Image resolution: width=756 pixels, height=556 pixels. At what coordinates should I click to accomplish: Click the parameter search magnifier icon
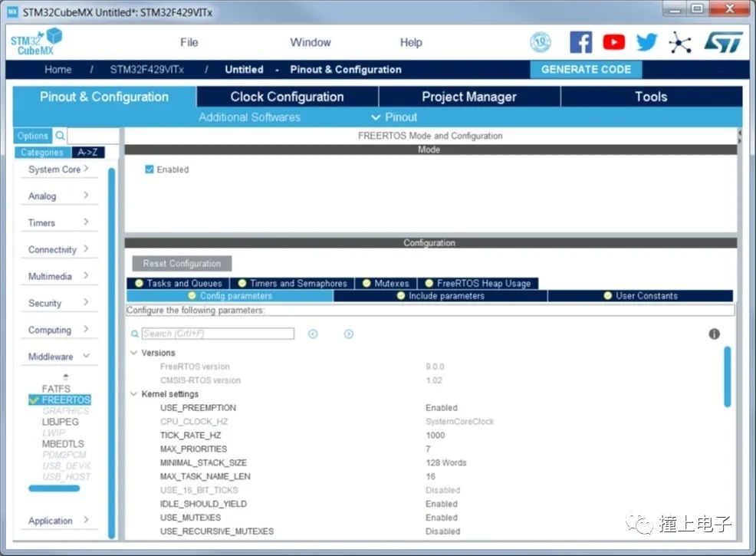coord(135,334)
